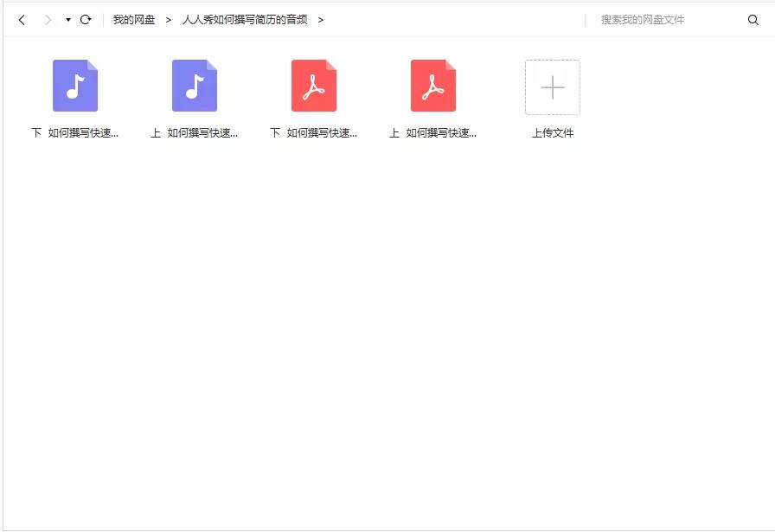Open the navigation history dropdown arrow
The image size is (775, 532).
click(68, 20)
